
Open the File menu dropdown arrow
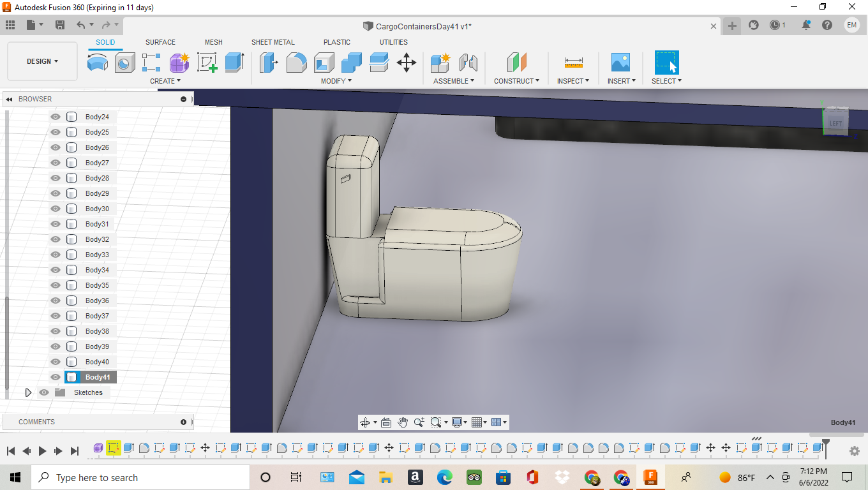(41, 25)
